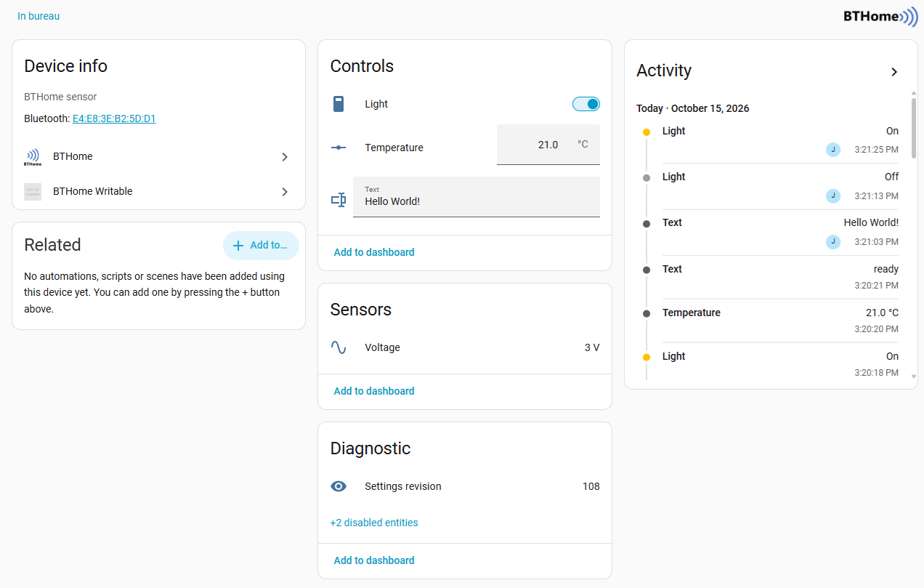Click the Temperature slider-style icon
Viewport: 924px width, 588px height.
click(339, 148)
